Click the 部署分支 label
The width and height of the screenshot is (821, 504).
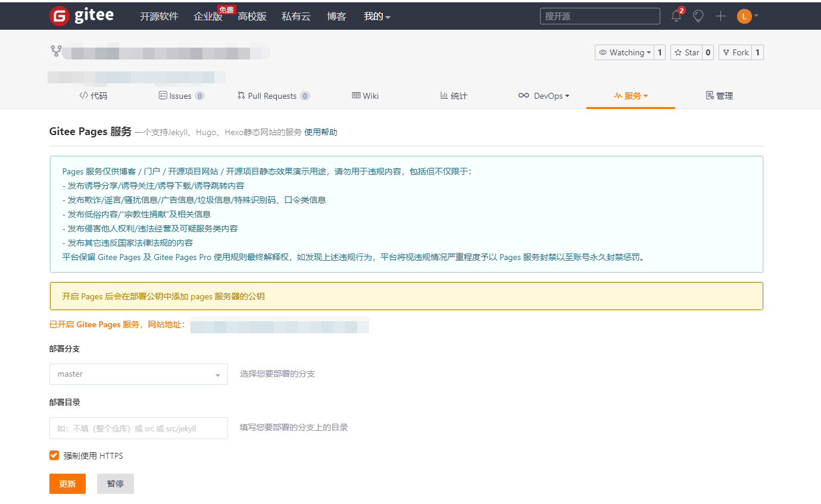pyautogui.click(x=65, y=349)
